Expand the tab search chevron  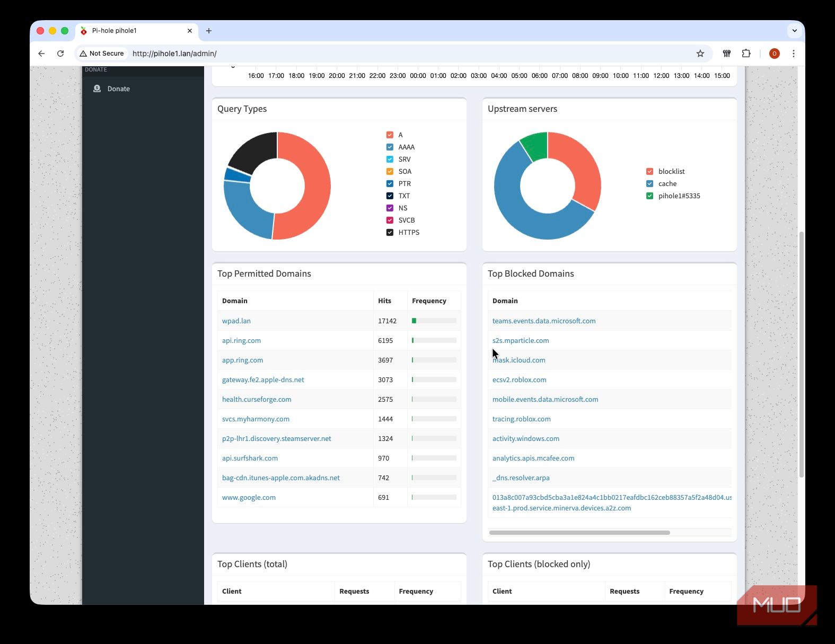coord(794,31)
